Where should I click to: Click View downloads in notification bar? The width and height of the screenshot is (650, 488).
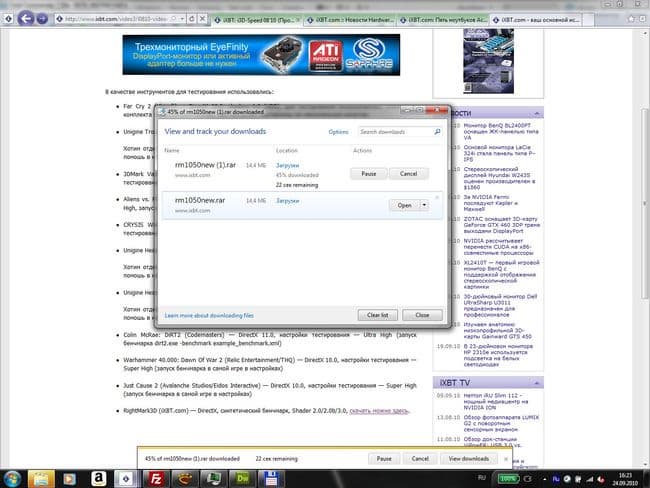[x=468, y=459]
